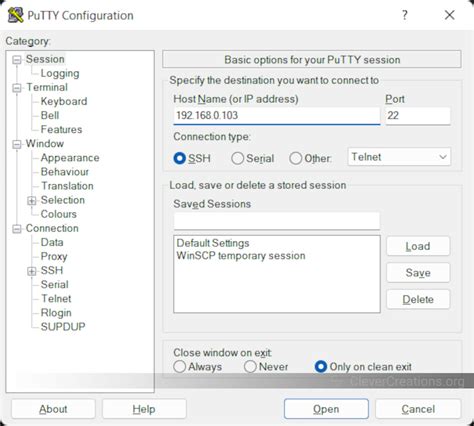
Task: Select Never close window on exit
Action: click(250, 367)
